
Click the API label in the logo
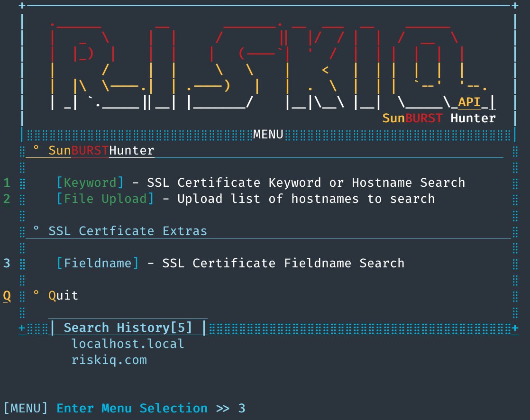pyautogui.click(x=469, y=102)
